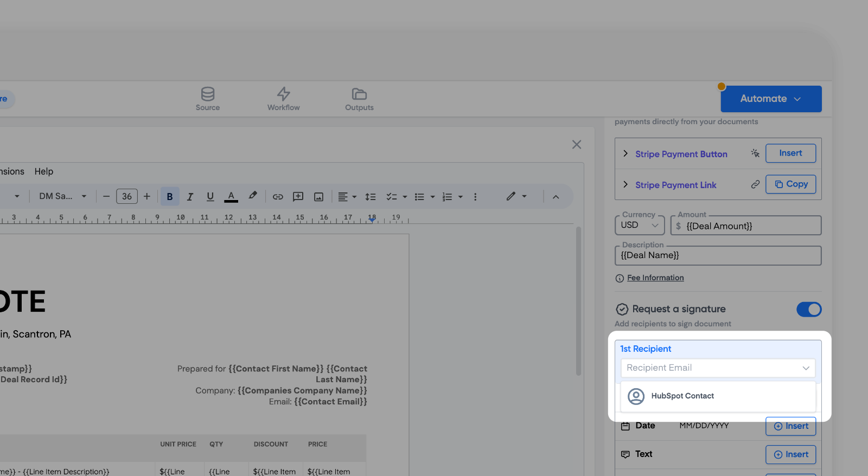Toggle bold formatting in the toolbar

[x=170, y=197]
